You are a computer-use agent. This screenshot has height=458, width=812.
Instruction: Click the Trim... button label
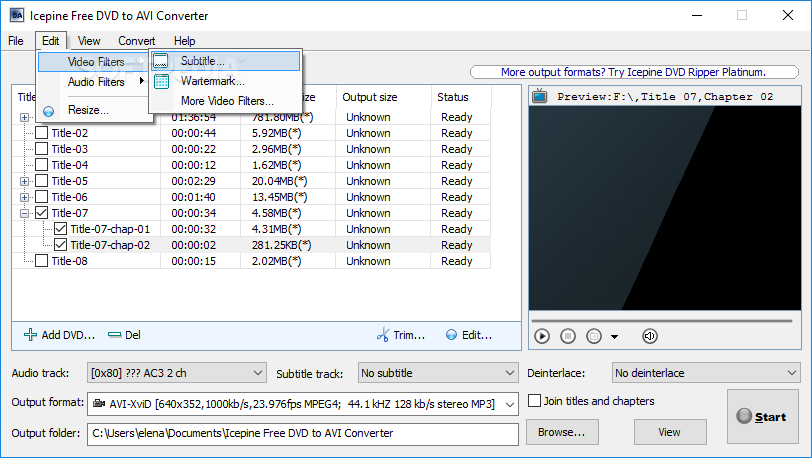[409, 335]
